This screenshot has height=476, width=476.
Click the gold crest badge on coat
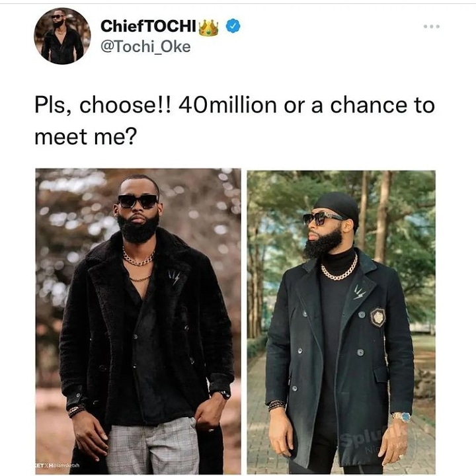[377, 317]
